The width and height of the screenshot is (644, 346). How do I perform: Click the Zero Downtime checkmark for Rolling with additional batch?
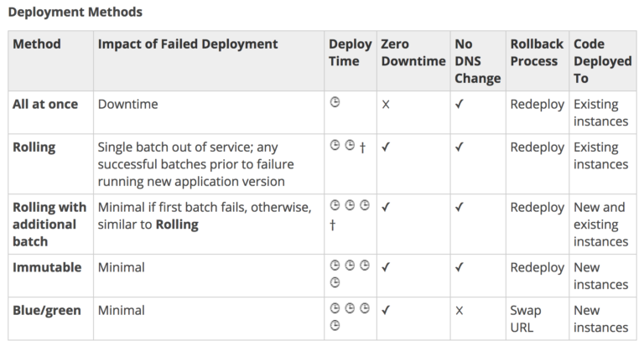pos(385,207)
